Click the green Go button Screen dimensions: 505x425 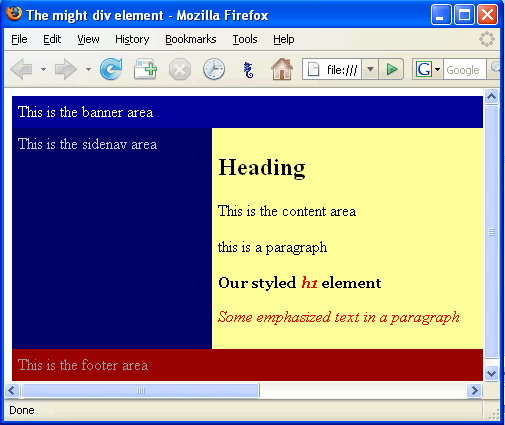[392, 69]
